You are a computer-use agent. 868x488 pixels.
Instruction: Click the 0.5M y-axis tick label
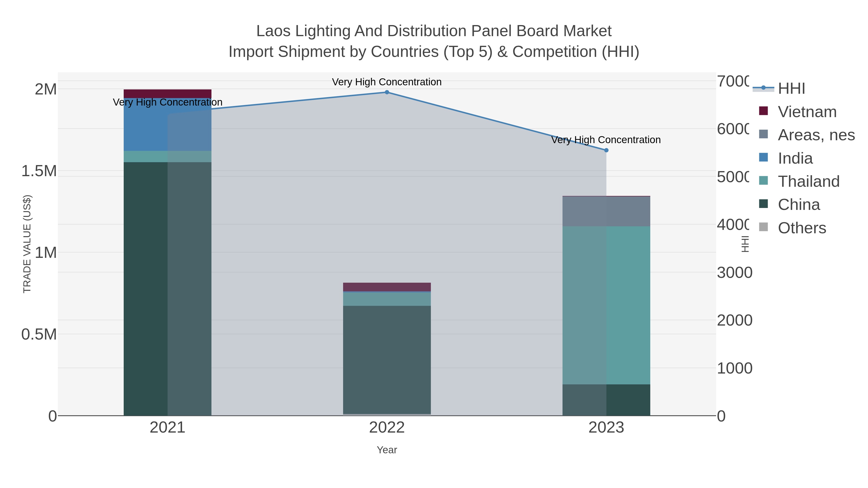pos(39,334)
